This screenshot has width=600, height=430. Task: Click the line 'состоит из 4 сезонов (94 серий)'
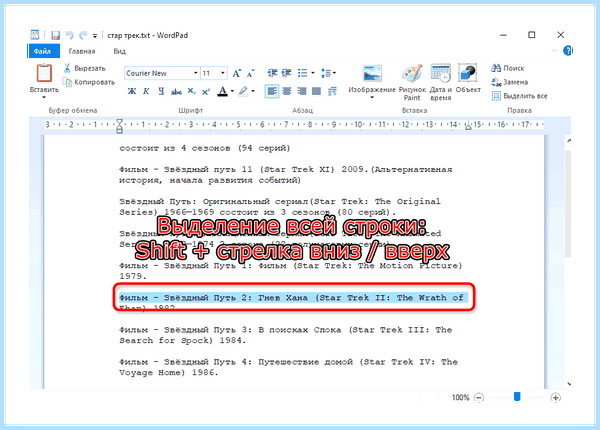point(205,148)
